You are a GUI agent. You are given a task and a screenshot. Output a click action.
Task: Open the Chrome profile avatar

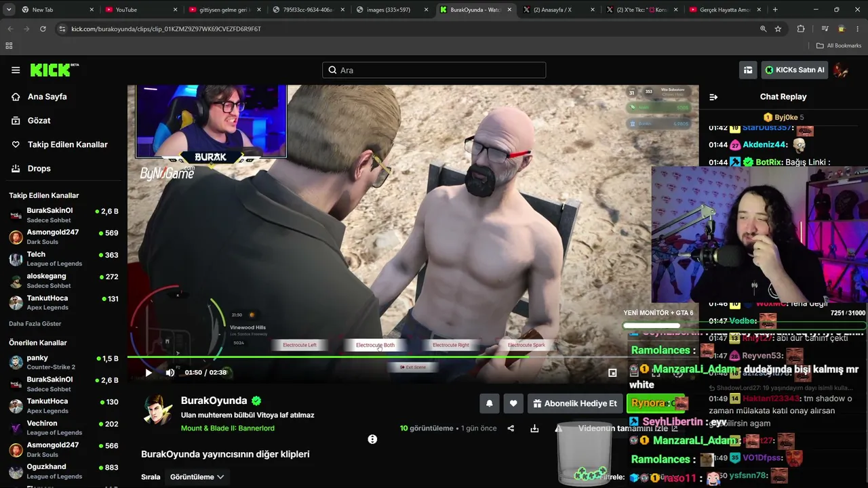(842, 29)
